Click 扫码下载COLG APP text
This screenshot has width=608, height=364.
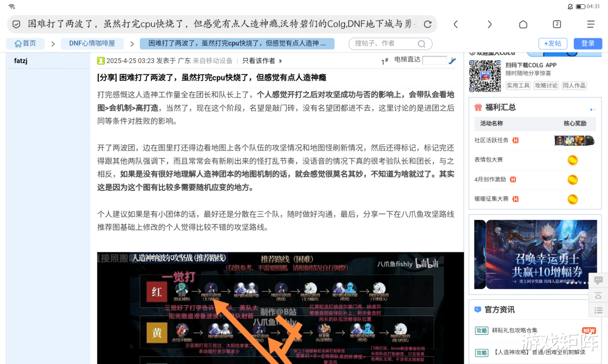click(531, 65)
